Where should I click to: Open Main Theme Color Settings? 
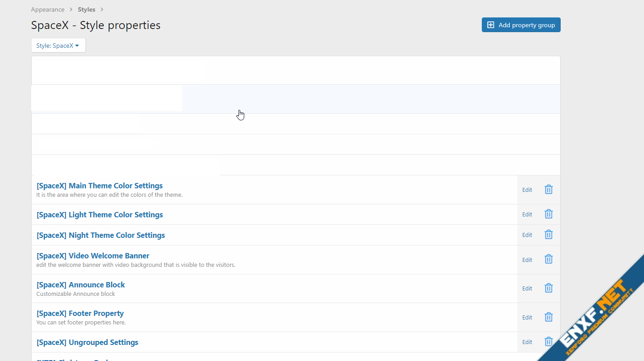coord(99,186)
